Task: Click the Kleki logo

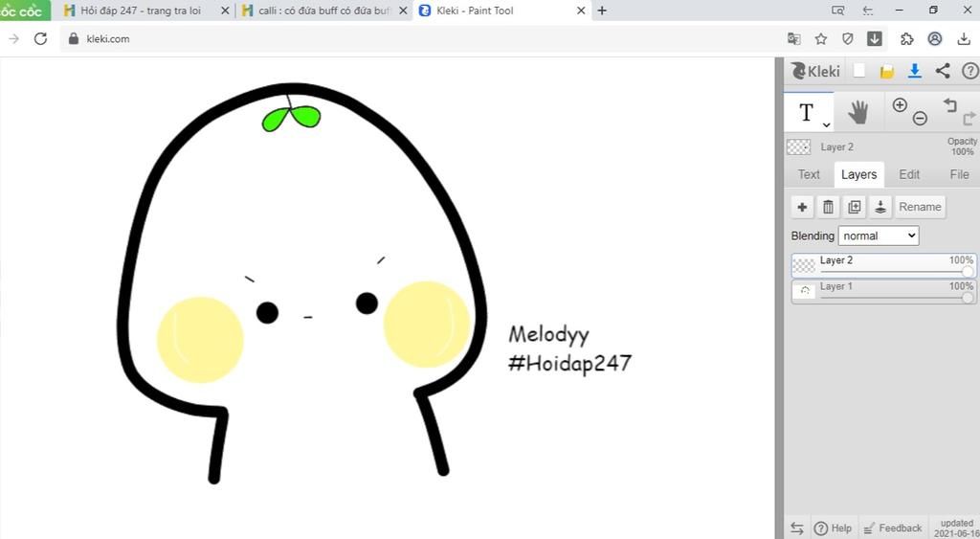Action: (815, 71)
